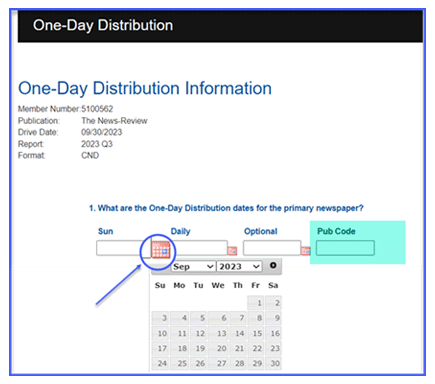Open the 2023 year dropdown
435x384 pixels.
[239, 266]
